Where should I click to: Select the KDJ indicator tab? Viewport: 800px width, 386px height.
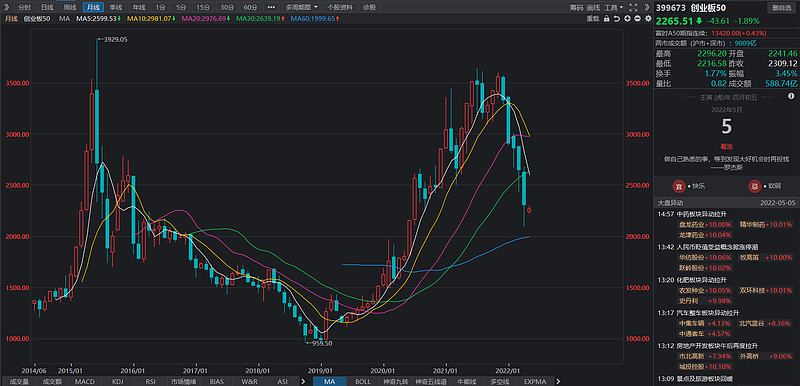pos(117,381)
